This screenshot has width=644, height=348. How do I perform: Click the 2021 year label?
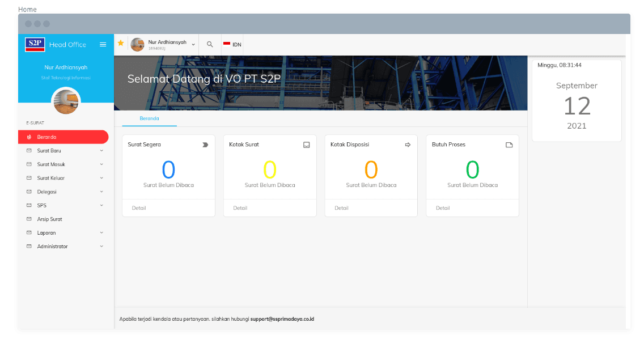[x=577, y=126]
